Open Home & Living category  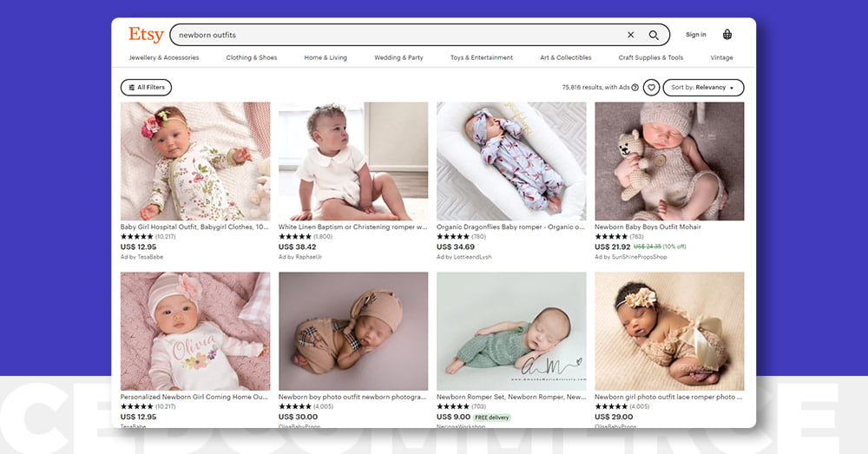pos(325,57)
